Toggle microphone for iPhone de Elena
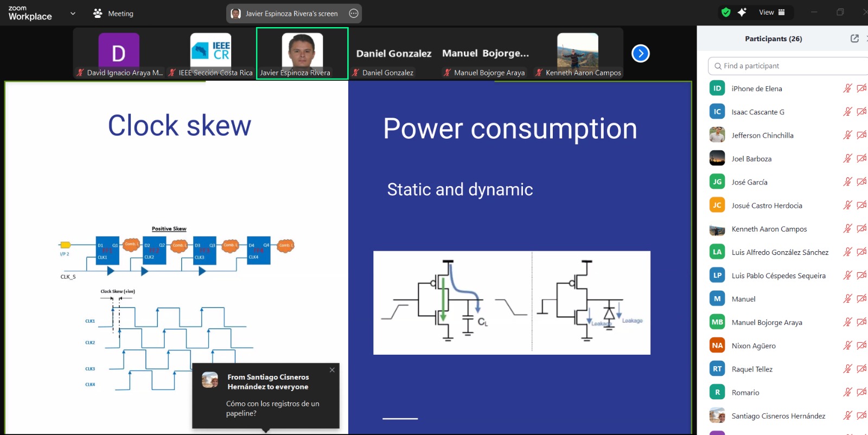The height and width of the screenshot is (435, 868). click(x=847, y=88)
